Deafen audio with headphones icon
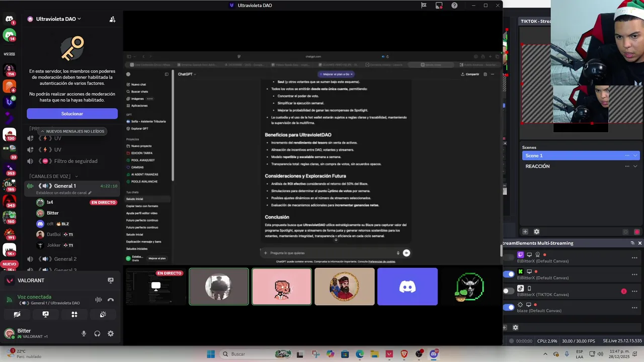 pos(97,333)
